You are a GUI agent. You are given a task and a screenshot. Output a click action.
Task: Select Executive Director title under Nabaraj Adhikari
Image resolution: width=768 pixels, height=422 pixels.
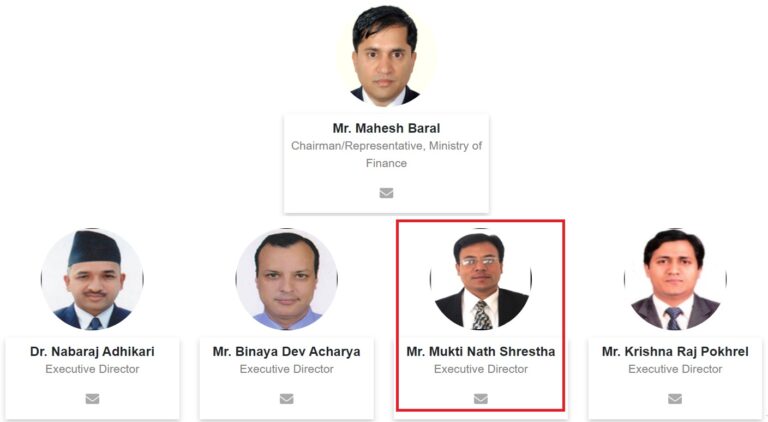click(x=92, y=369)
